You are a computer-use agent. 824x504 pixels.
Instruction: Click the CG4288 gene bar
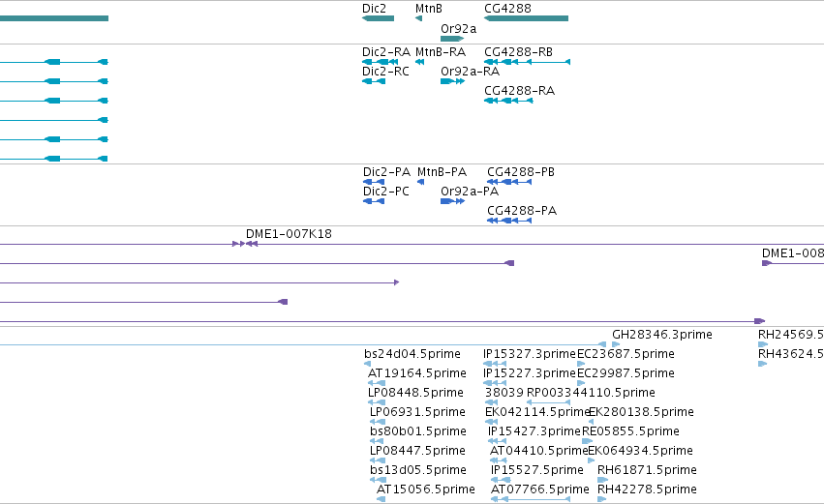(526, 18)
